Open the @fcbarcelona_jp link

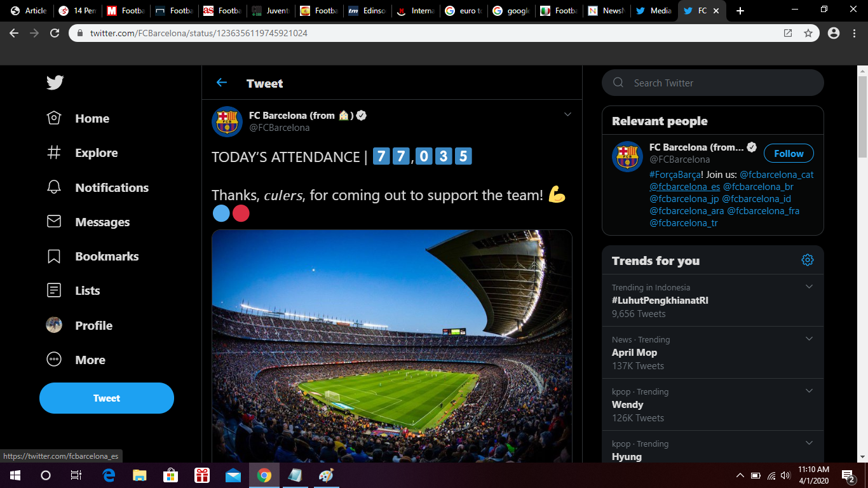pyautogui.click(x=684, y=199)
